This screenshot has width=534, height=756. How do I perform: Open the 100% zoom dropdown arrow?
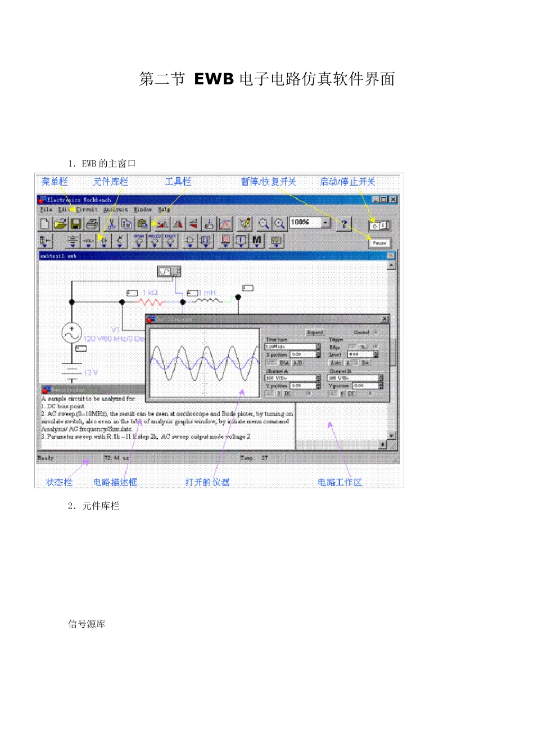pyautogui.click(x=325, y=223)
